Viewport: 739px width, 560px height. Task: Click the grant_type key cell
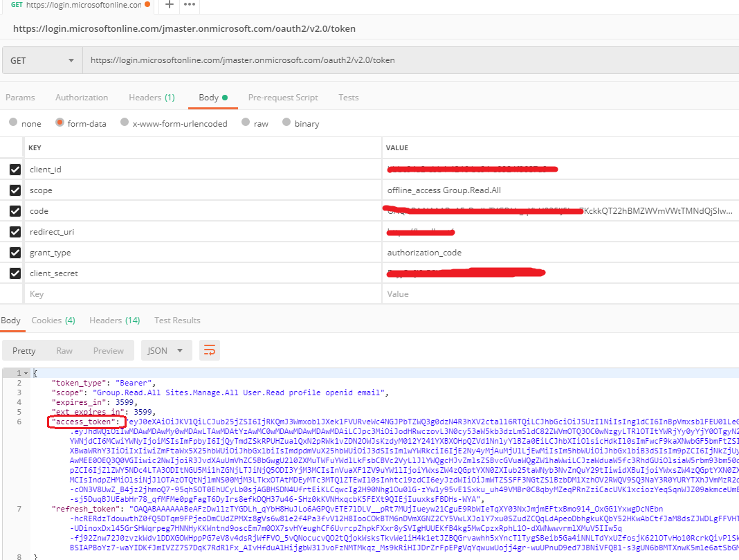[203, 252]
